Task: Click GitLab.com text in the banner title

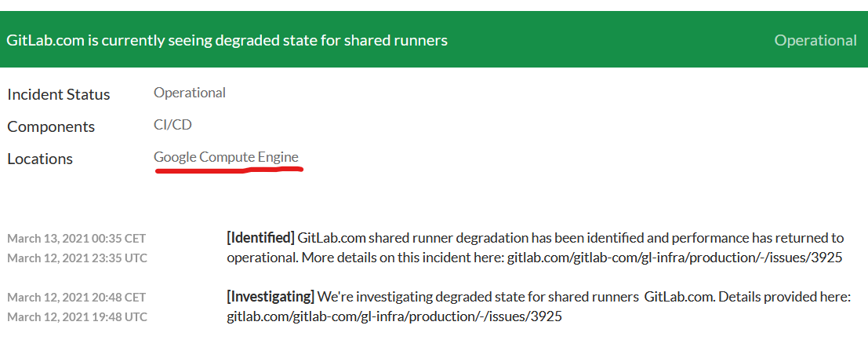Action: click(45, 41)
